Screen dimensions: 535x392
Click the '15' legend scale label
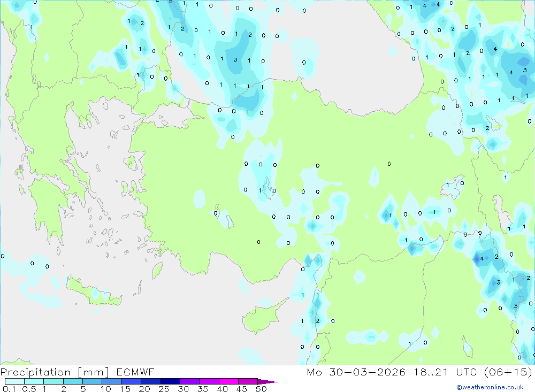point(125,389)
